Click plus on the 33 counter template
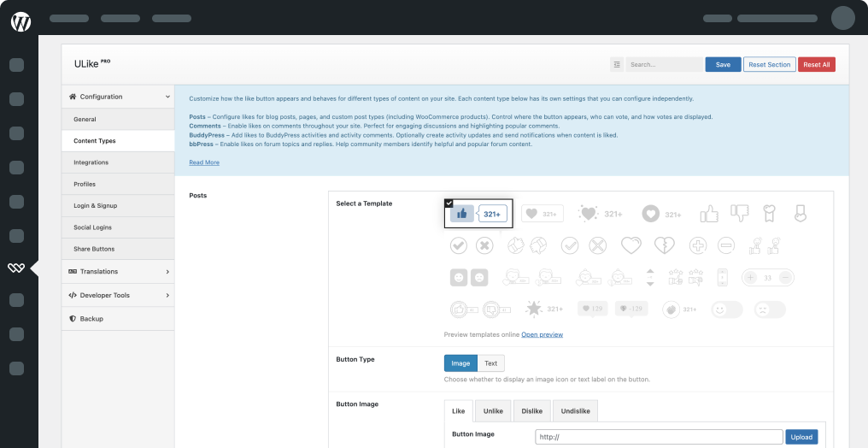This screenshot has width=868, height=448. [750, 278]
